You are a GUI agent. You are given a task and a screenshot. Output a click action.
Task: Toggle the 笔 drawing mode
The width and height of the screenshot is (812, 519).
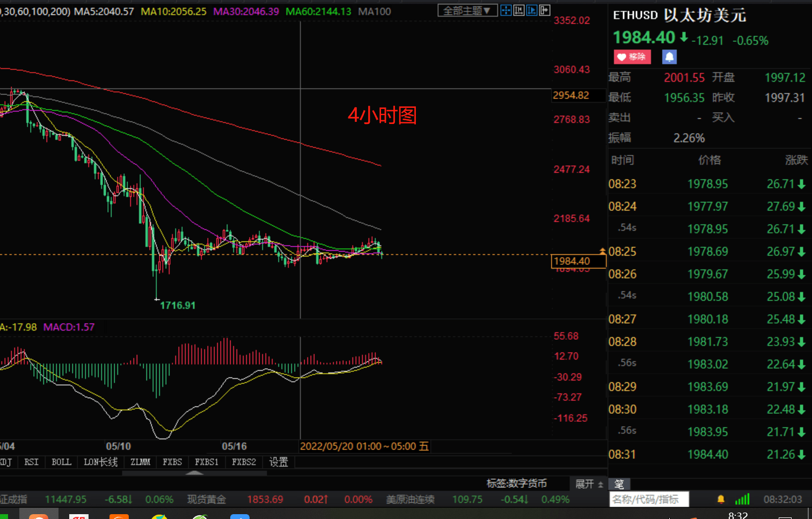click(619, 484)
